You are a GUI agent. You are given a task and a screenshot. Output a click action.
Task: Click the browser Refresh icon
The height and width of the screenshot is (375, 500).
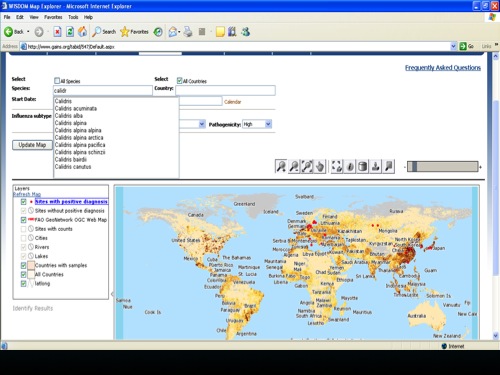point(70,32)
